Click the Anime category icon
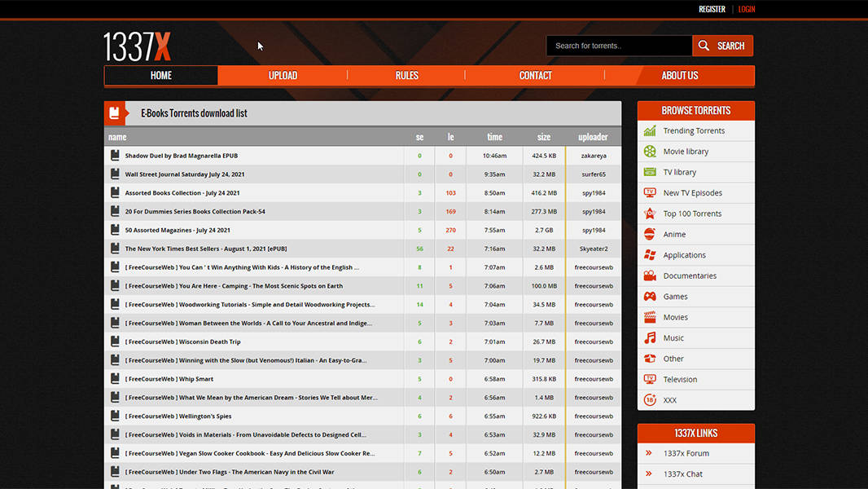The image size is (868, 489). pyautogui.click(x=650, y=234)
